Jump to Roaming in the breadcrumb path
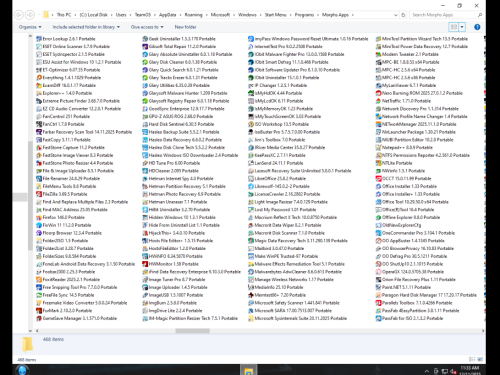 193,15
